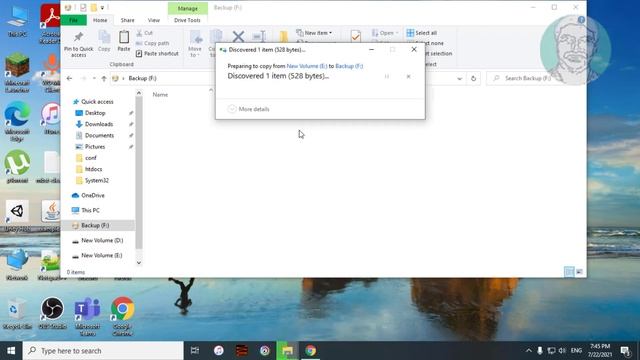Open the address bar history dropdown
The width and height of the screenshot is (640, 360).
point(460,78)
